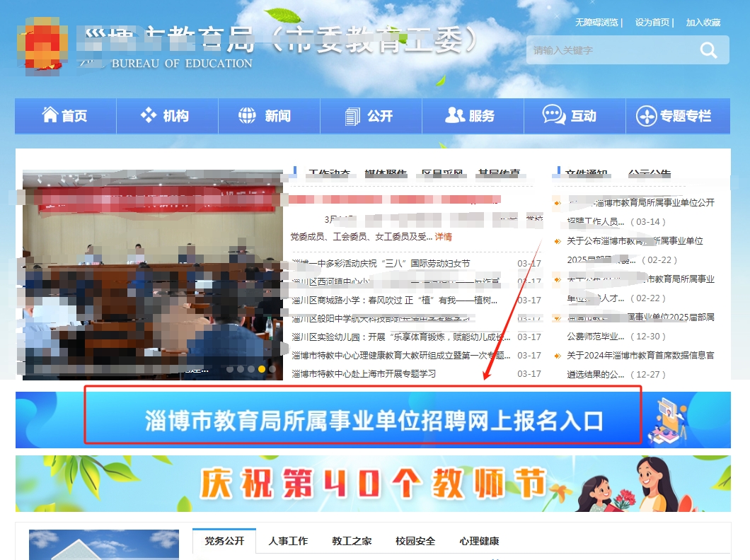Open the 区县采风 tab
The height and width of the screenshot is (560, 750).
[x=442, y=170]
